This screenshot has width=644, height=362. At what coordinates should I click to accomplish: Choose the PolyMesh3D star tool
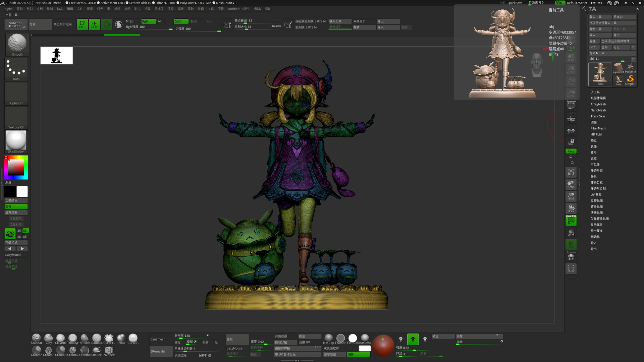[630, 68]
